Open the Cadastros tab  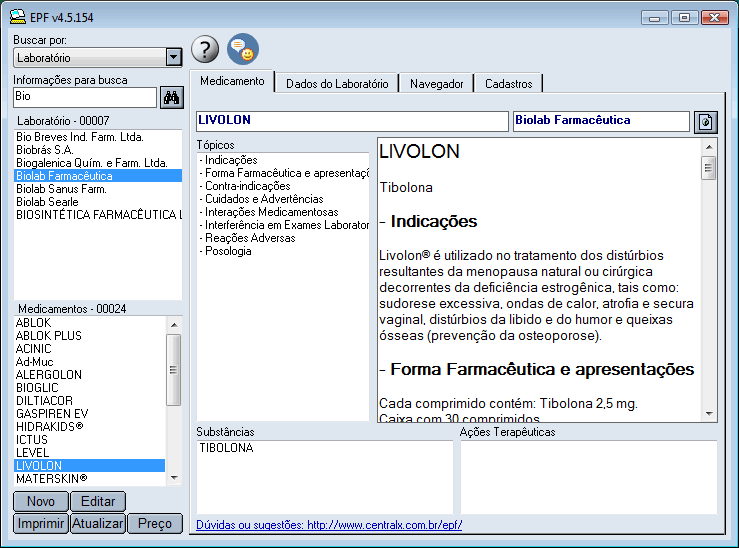(509, 84)
